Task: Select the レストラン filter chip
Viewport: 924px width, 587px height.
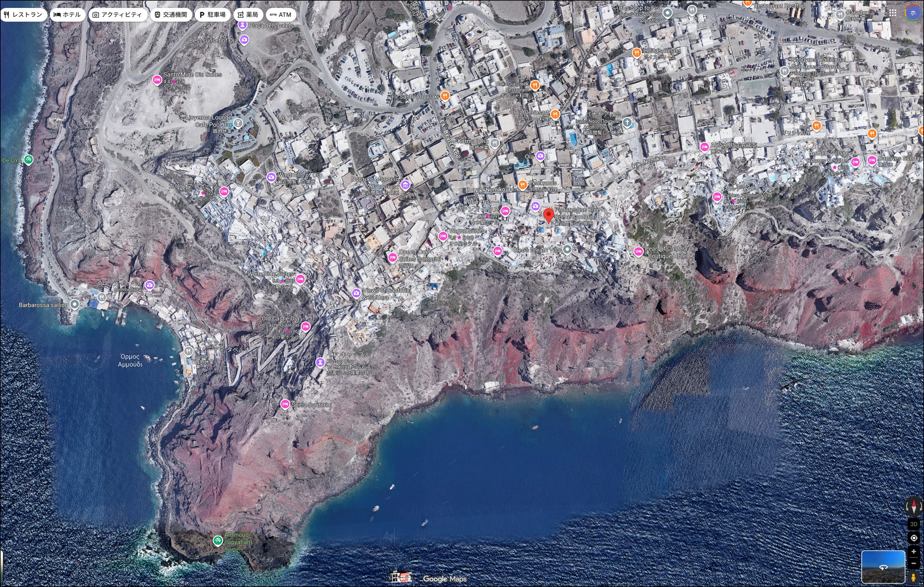Action: 24,15
